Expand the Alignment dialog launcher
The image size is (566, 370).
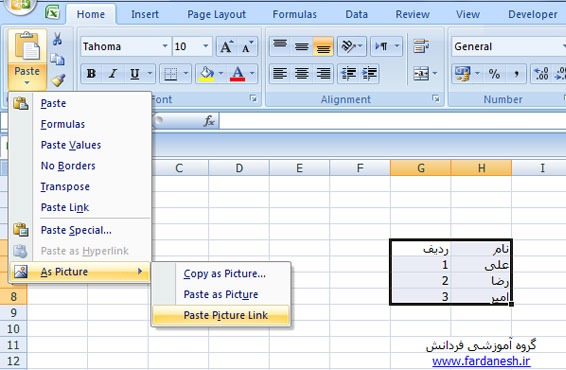[x=436, y=98]
